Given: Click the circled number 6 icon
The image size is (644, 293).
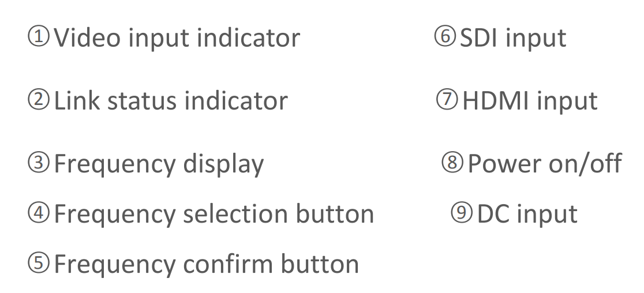Looking at the screenshot, I should click(445, 36).
